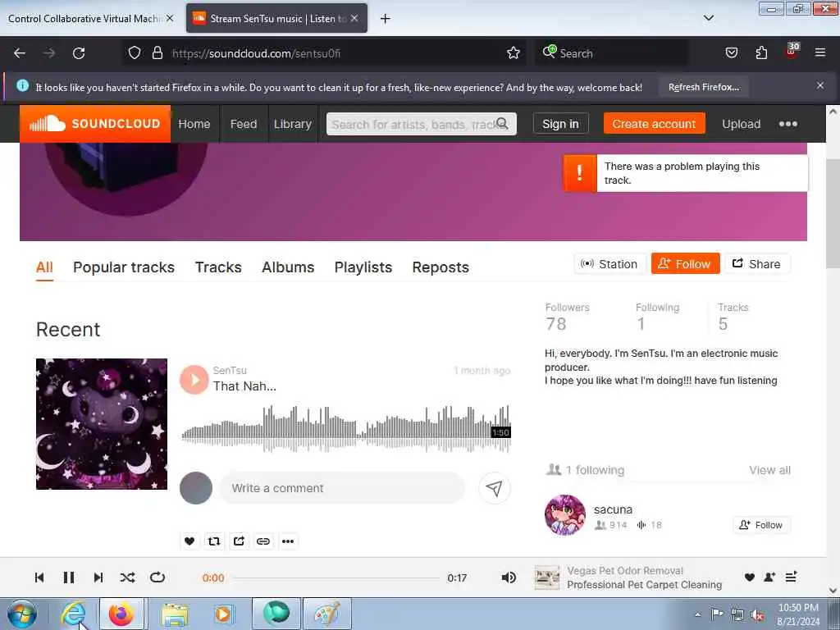Reload the page in Firefox
Image resolution: width=840 pixels, height=630 pixels.
(79, 53)
